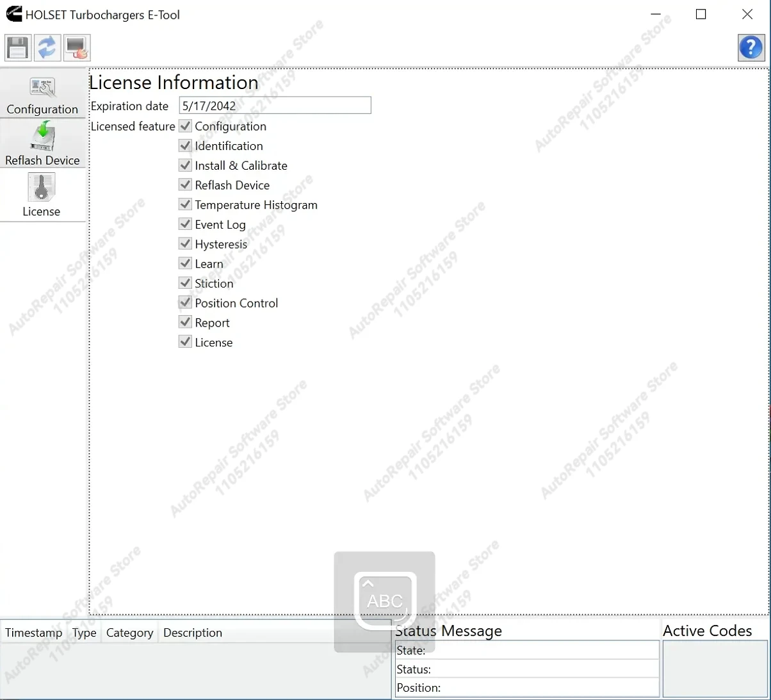Click the HOLSET logo in the title bar
This screenshot has height=700, width=771.
coord(13,14)
